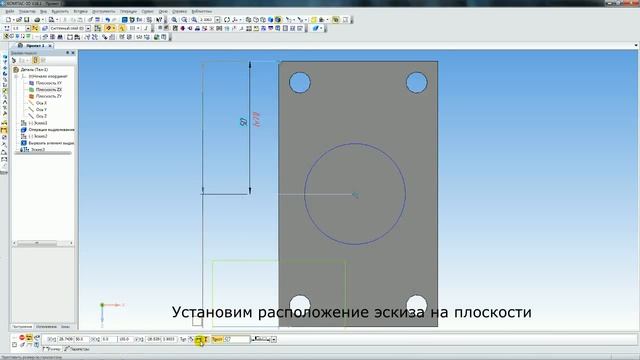Switch to the Проект 1 document tab
640x360 pixels.
(35, 45)
